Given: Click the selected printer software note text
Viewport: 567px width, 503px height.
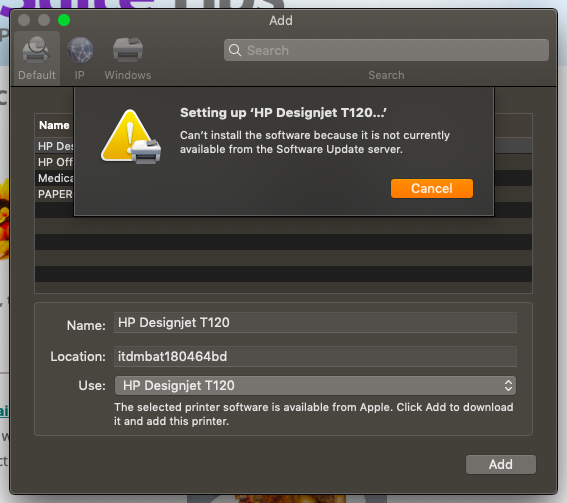Looking at the screenshot, I should click(x=314, y=414).
